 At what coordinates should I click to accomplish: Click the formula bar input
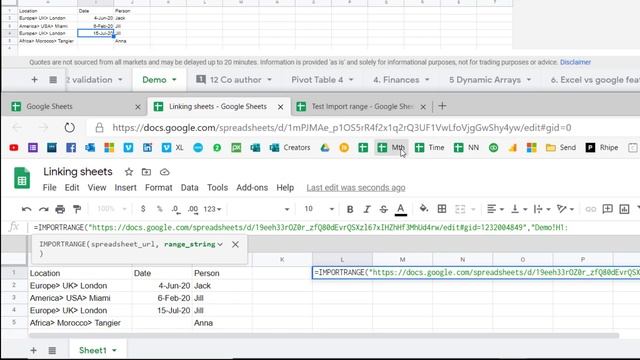(x=335, y=227)
